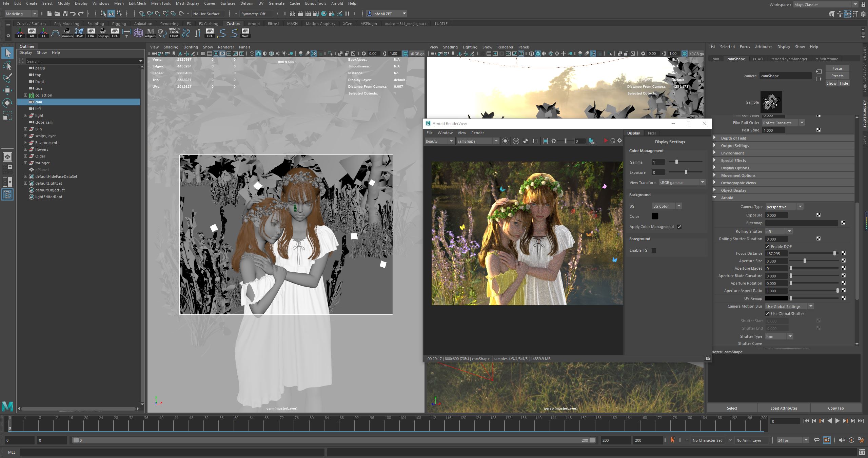
Task: Click the Presets button in Attribute Editor
Action: pyautogui.click(x=837, y=76)
